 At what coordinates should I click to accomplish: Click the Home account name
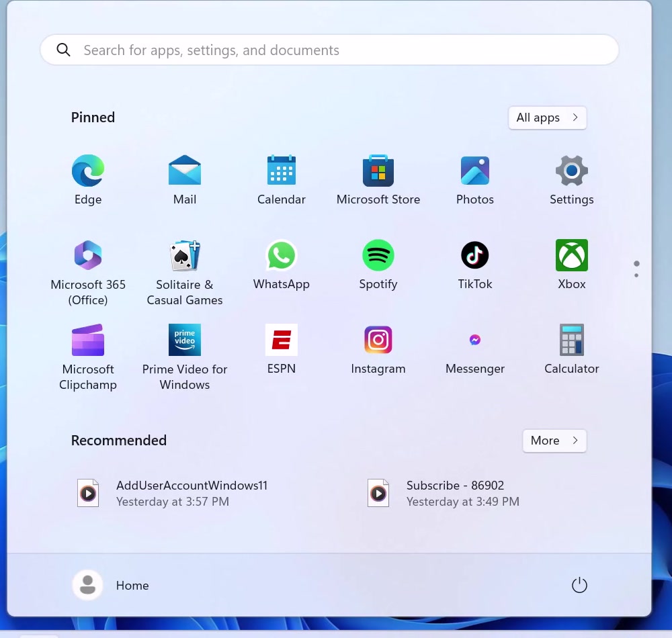point(132,586)
